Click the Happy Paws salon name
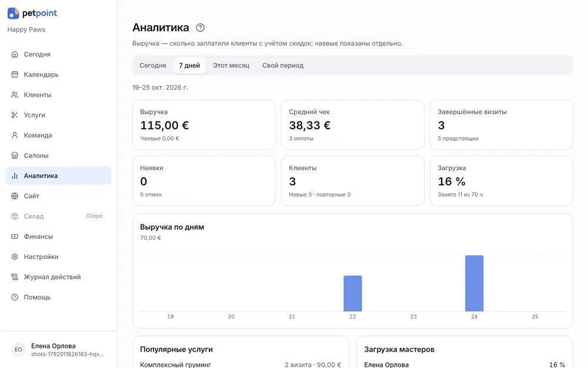This screenshot has width=588, height=368. click(26, 29)
